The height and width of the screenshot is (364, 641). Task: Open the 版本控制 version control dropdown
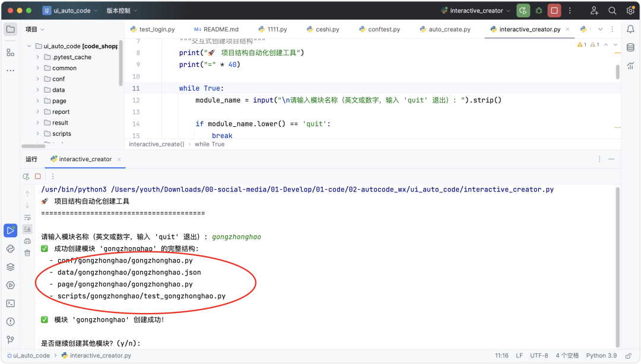point(122,11)
